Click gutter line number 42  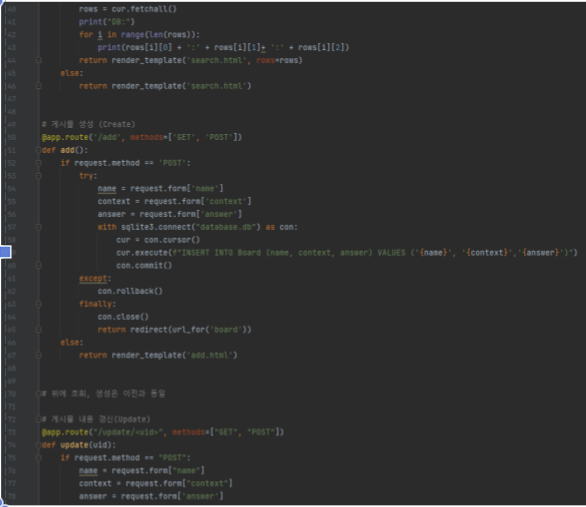point(12,35)
